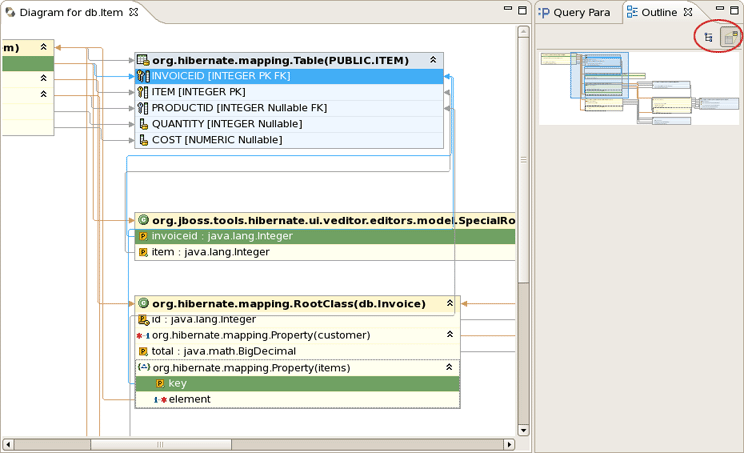Click the SpecialRootClass green class icon

coord(143,220)
